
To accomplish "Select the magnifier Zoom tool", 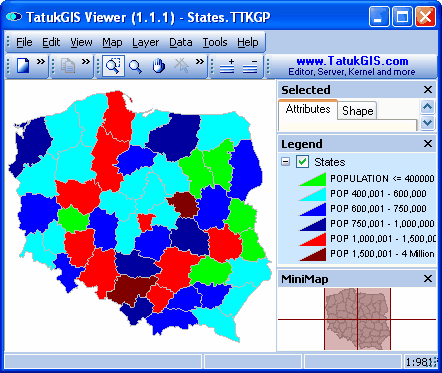I will coord(135,66).
